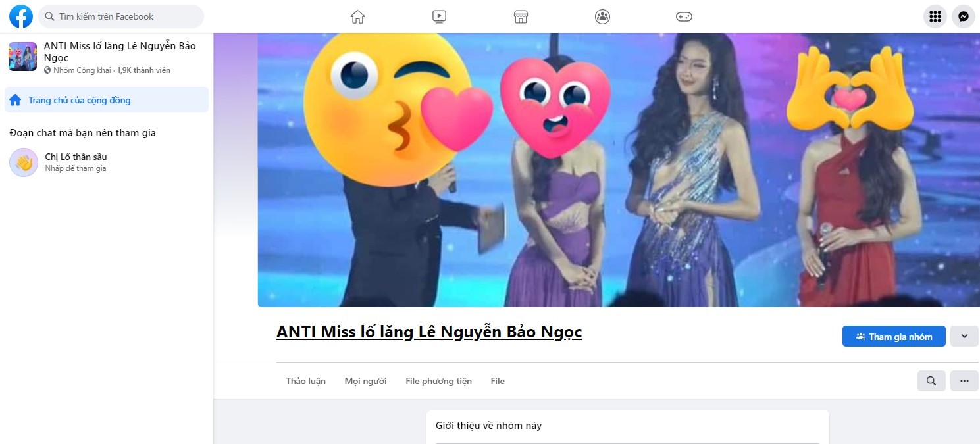
Task: Click the group cover photo
Action: [619, 169]
